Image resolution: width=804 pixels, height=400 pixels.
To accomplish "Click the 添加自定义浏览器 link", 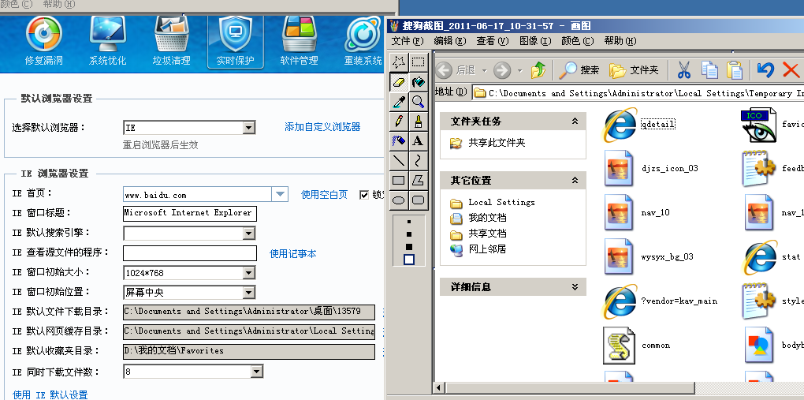I will (x=322, y=128).
